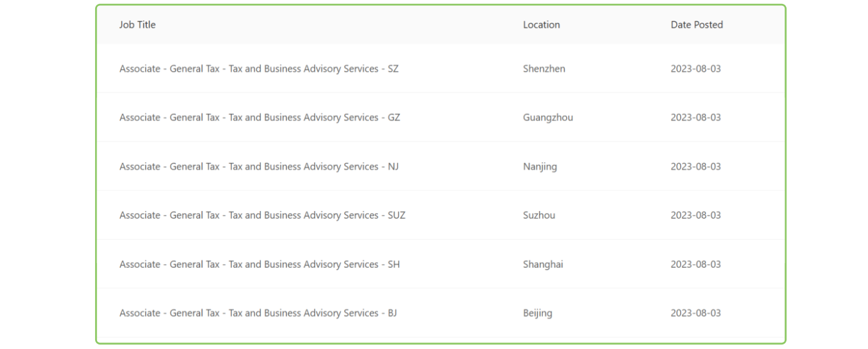This screenshot has width=868, height=349.
Task: Select the Suzhou location cell
Action: coord(539,216)
